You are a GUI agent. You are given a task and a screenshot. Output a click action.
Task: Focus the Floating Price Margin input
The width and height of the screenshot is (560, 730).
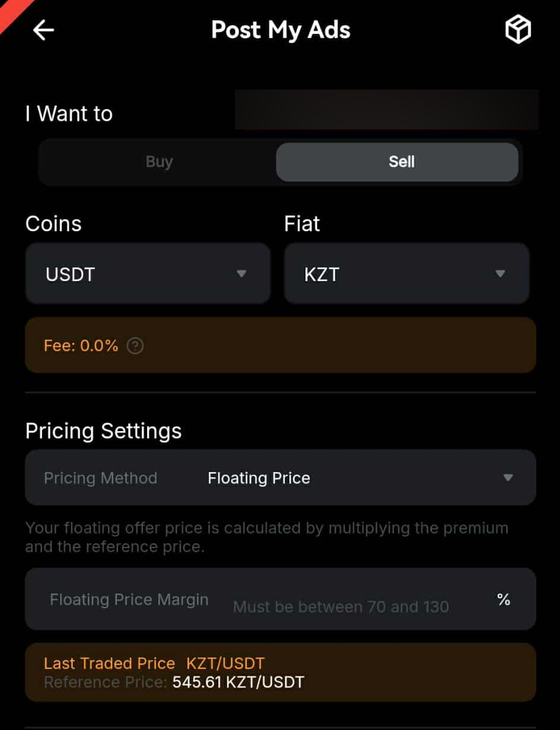point(341,607)
